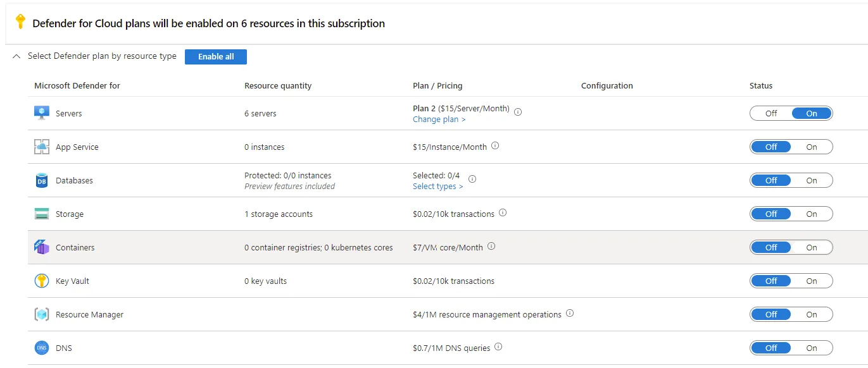Click the Databases DB icon

[x=41, y=180]
